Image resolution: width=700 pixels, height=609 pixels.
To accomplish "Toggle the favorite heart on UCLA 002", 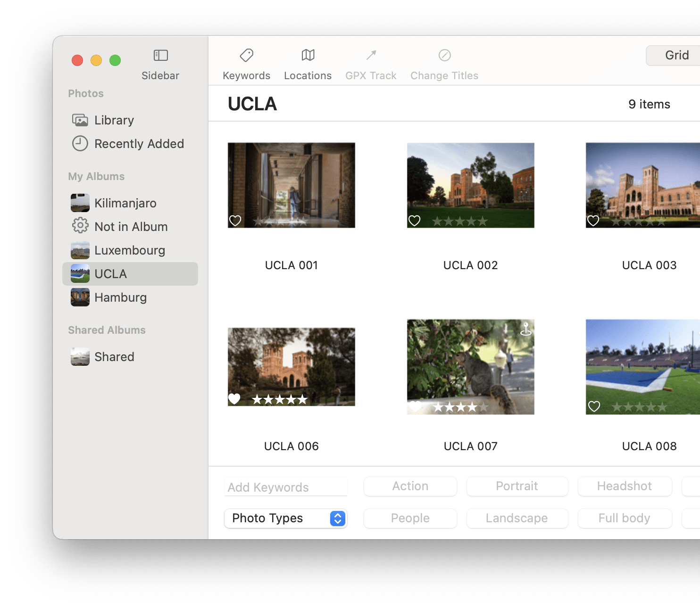I will (414, 221).
